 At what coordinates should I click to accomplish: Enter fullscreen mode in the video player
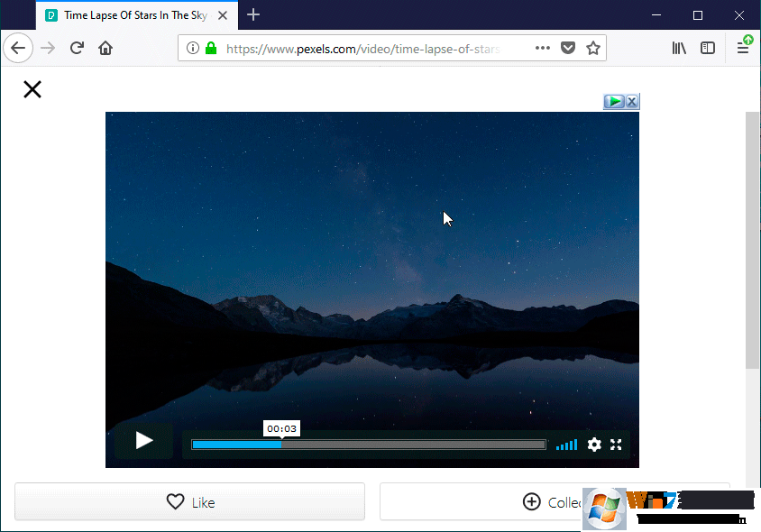(616, 445)
